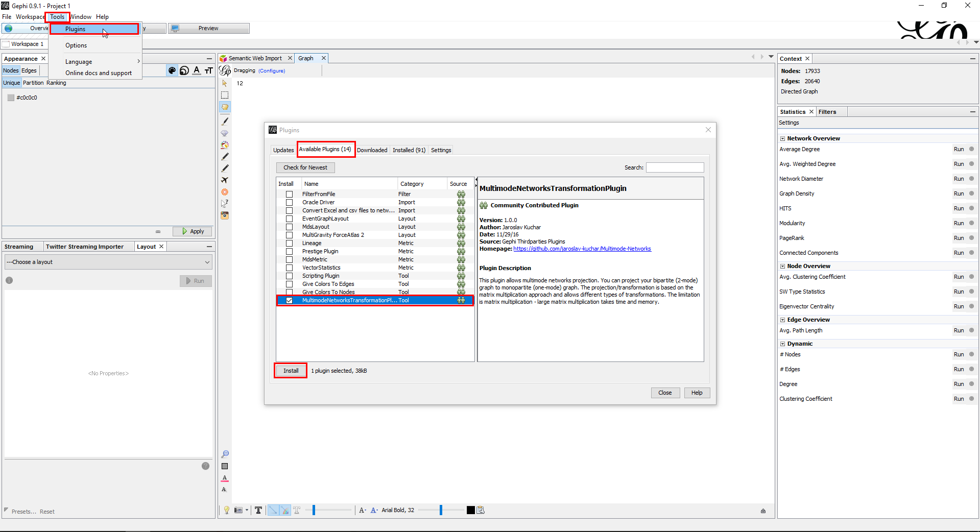Check the Scripting Plugin checkbox
Screen dimensions: 980x532
[x=290, y=276]
